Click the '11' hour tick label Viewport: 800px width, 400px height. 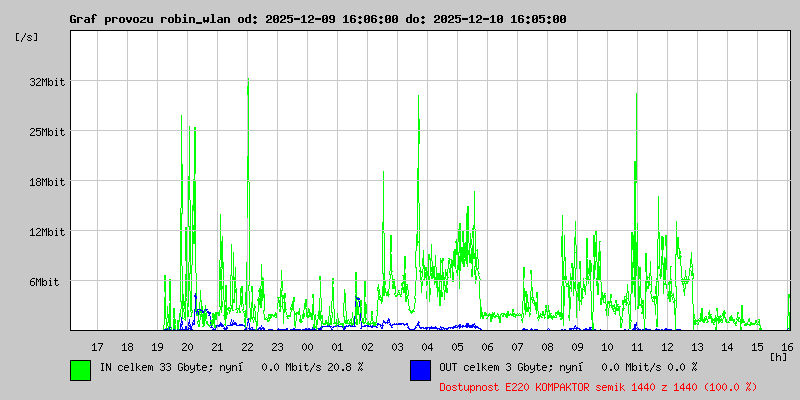tap(637, 347)
